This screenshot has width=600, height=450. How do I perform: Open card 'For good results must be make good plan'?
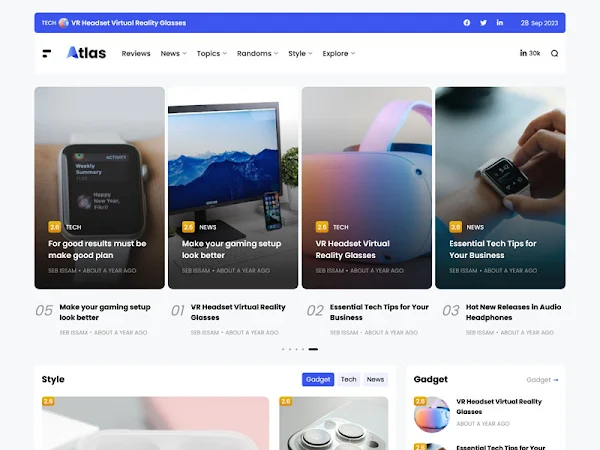[x=97, y=249]
